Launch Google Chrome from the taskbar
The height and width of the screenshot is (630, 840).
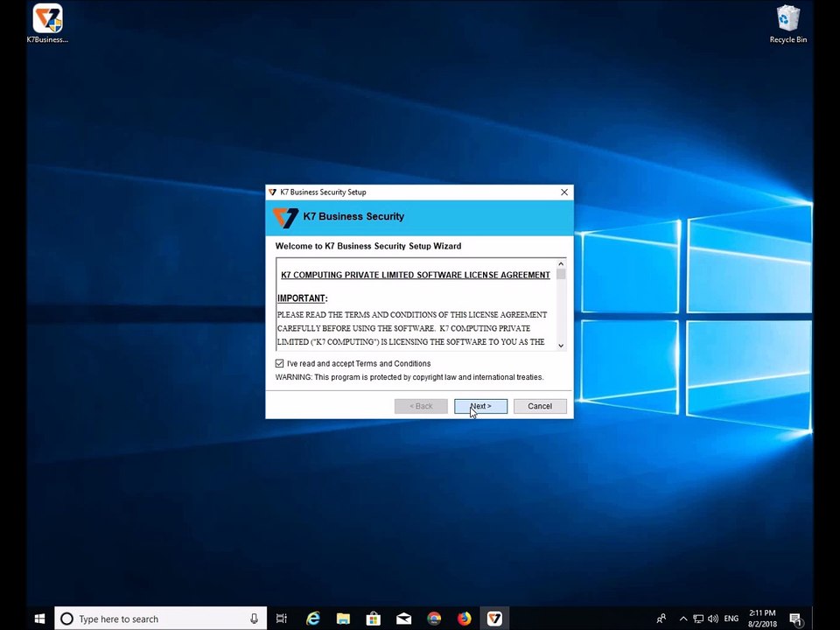[x=434, y=619]
